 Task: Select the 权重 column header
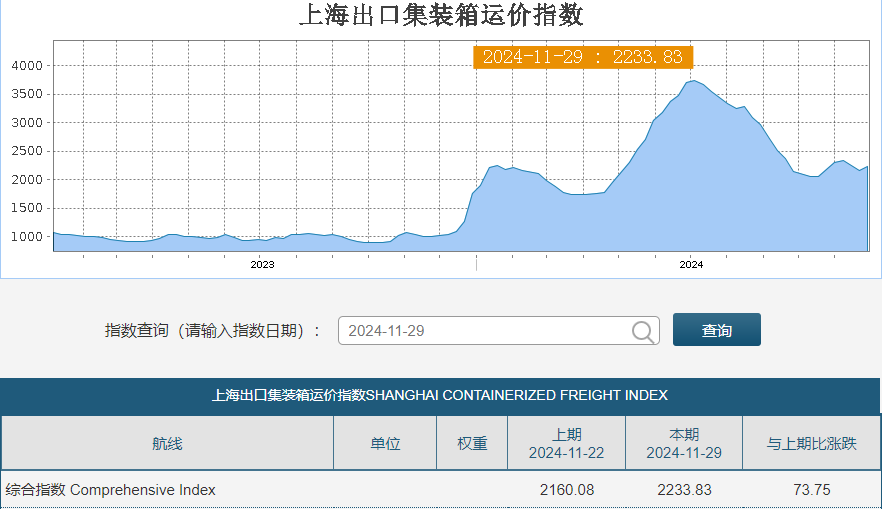click(x=472, y=443)
